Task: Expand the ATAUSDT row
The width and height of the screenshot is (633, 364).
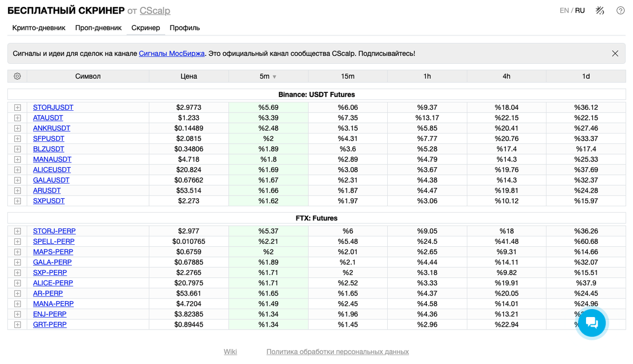Action: [x=17, y=118]
